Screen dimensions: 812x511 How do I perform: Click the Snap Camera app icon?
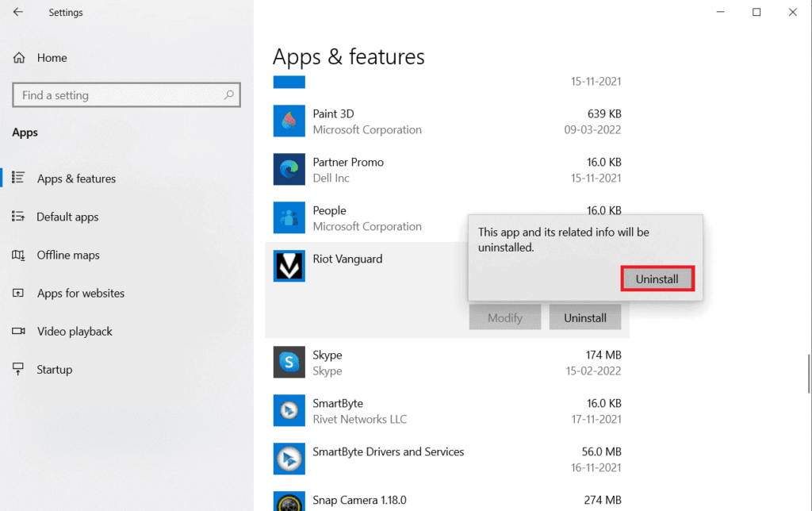point(289,501)
